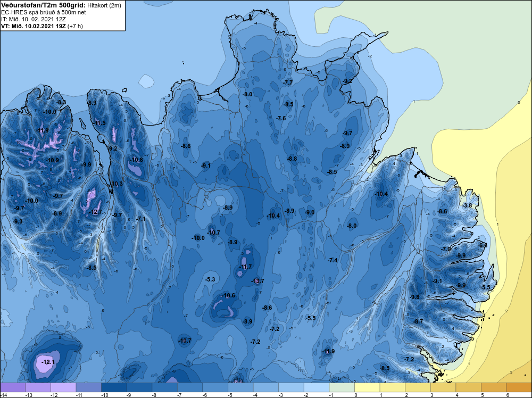The width and height of the screenshot is (532, 398).
Task: Click the -10.3 temperature value
Action: click(117, 184)
